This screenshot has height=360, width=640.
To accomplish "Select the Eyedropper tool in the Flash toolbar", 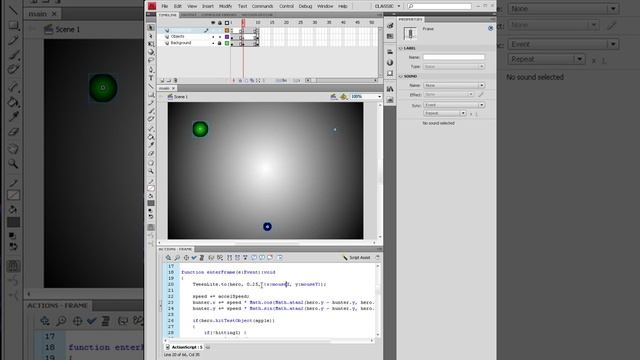I will click(151, 145).
